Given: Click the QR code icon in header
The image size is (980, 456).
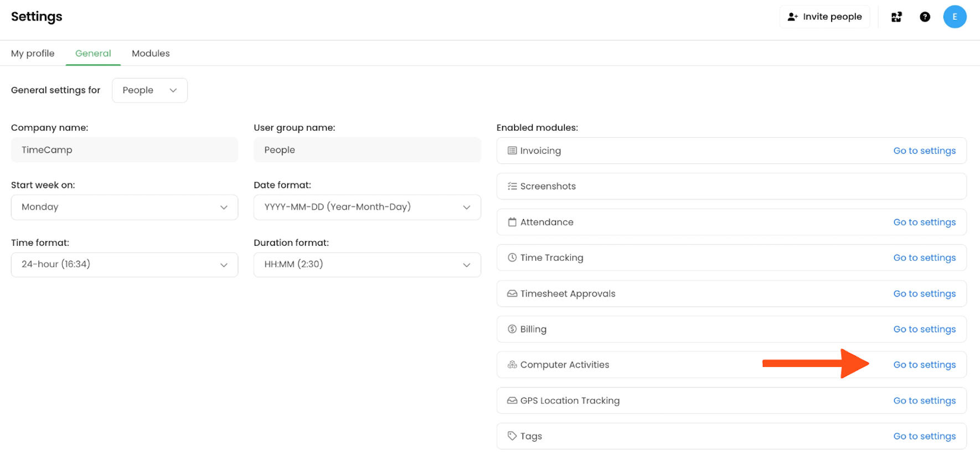Looking at the screenshot, I should [x=896, y=17].
